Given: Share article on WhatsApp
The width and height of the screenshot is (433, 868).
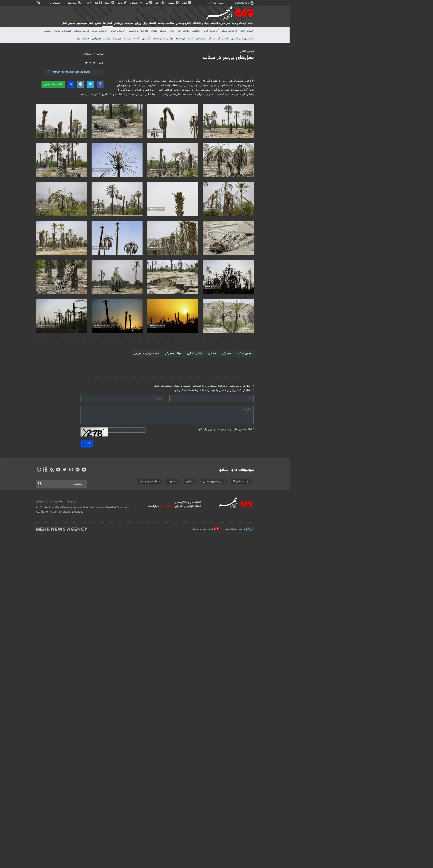Looking at the screenshot, I should tap(71, 84).
